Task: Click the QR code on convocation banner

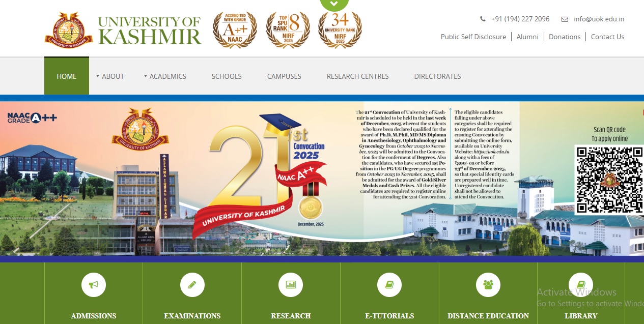Action: click(609, 179)
